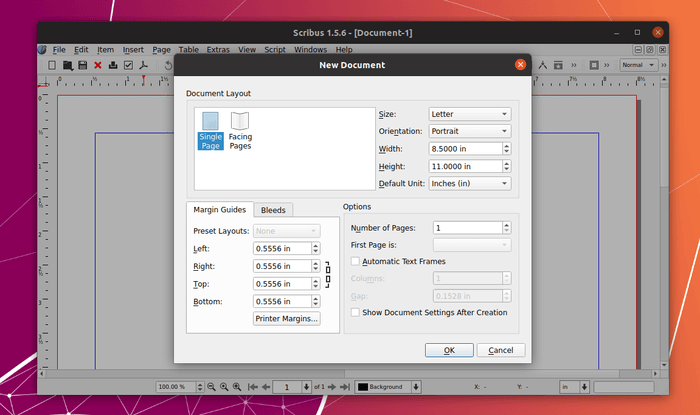Select the Facing Pages layout icon
The width and height of the screenshot is (700, 415).
240,131
